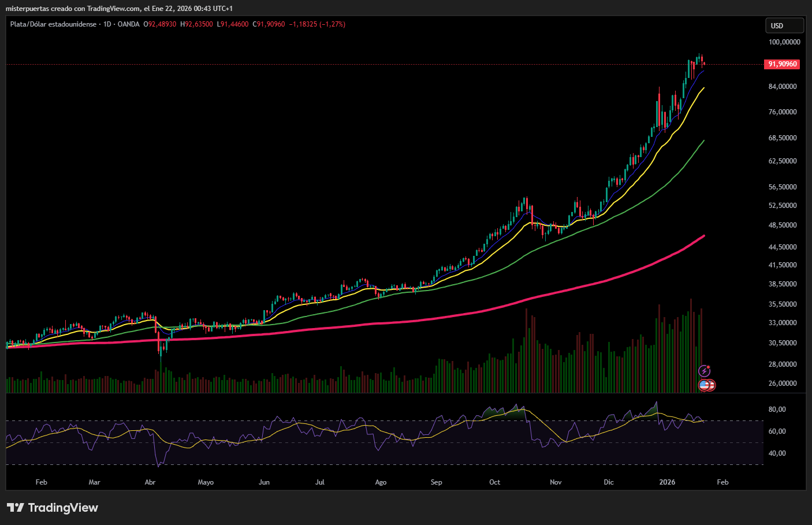
Task: Click the front US flag economic event icon
Action: point(704,385)
